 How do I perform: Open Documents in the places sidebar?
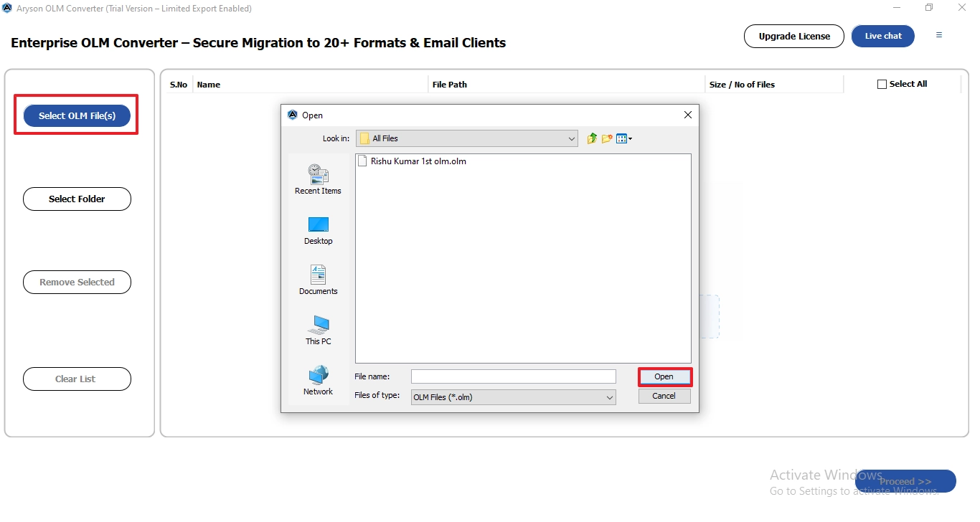[x=318, y=280]
